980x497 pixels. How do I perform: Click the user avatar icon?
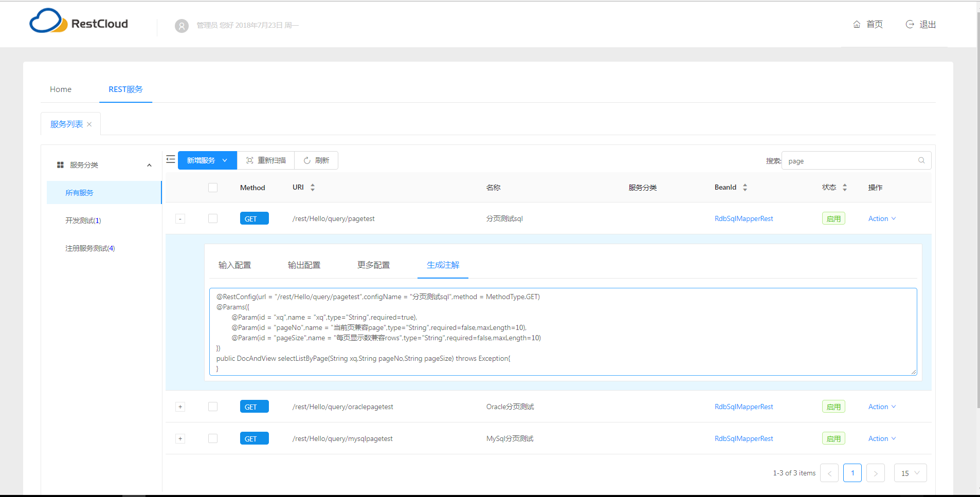pyautogui.click(x=182, y=26)
